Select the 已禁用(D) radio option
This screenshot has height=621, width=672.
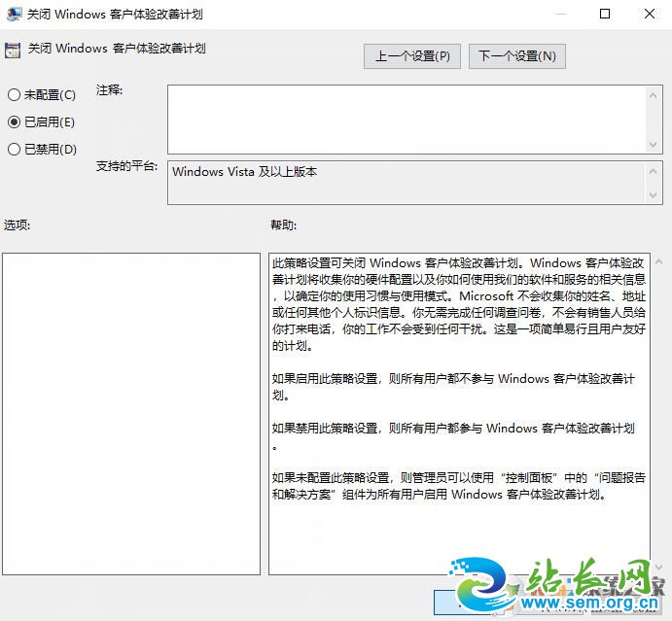42,149
